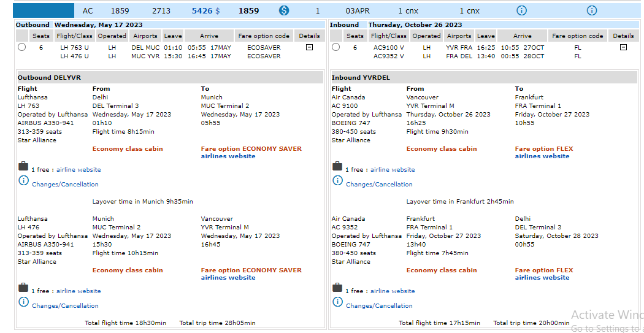The width and height of the screenshot is (644, 333).
Task: Click the airline website baggage link for AC 9100
Action: tap(393, 170)
